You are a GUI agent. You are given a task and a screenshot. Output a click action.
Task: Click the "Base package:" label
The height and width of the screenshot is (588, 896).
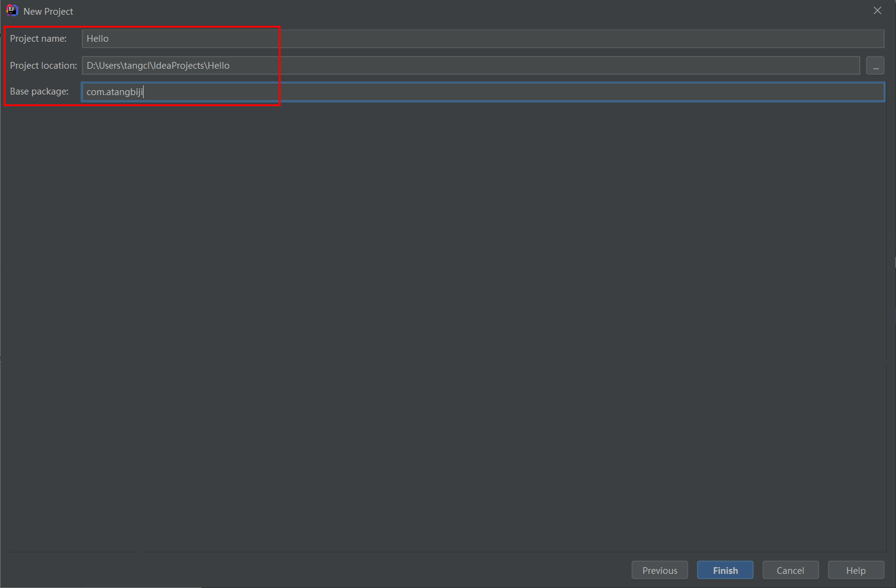pyautogui.click(x=39, y=91)
